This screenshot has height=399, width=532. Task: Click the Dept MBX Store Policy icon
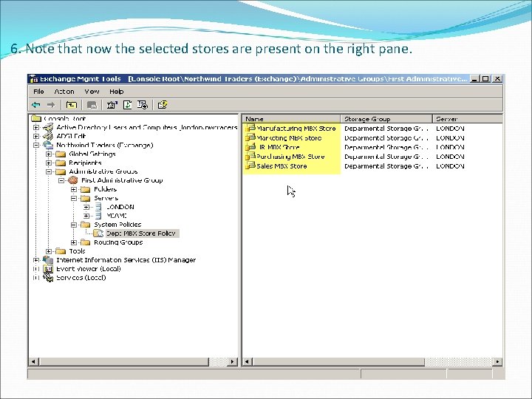[98, 233]
